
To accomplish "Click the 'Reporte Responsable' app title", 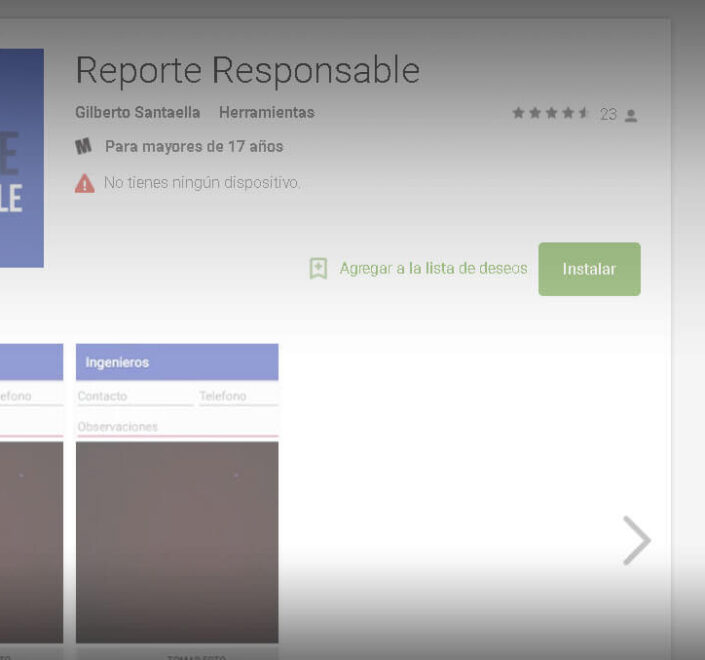I will (248, 71).
